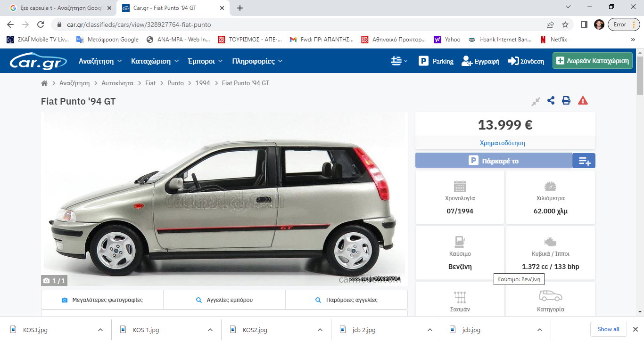
Task: Click the photo counter 1/1 badge
Action: 54,281
